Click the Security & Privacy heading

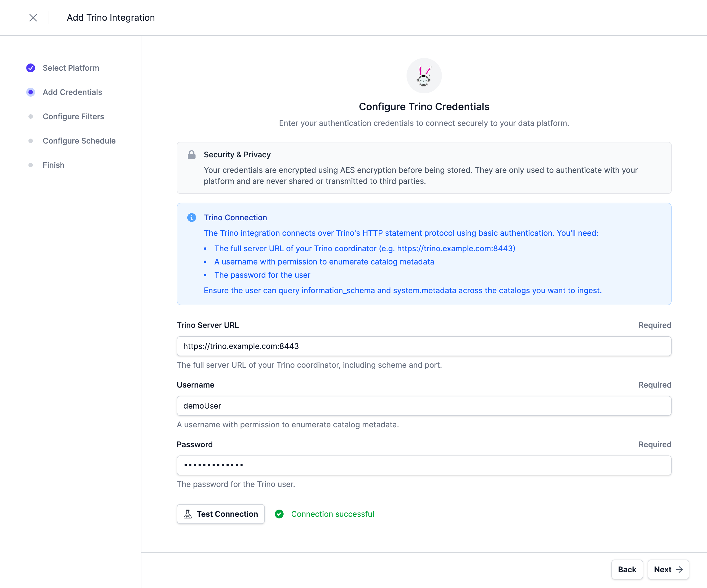pyautogui.click(x=237, y=155)
